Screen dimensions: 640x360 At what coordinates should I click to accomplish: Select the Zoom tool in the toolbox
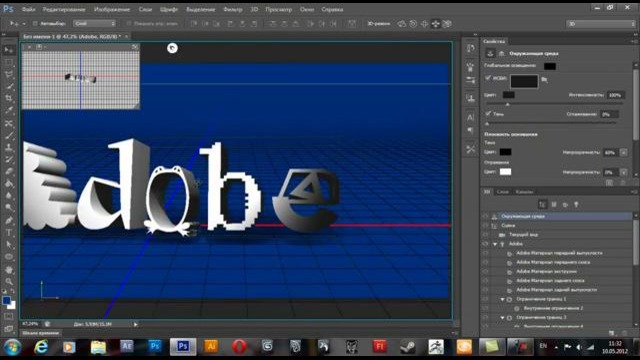[x=9, y=281]
